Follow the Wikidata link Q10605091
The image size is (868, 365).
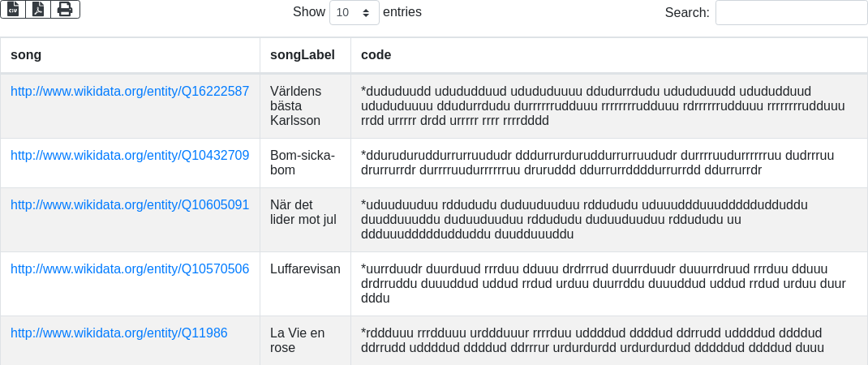tap(130, 205)
